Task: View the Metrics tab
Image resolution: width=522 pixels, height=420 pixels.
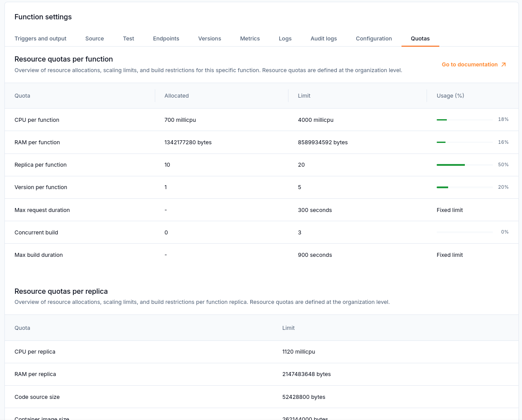Action: point(250,39)
